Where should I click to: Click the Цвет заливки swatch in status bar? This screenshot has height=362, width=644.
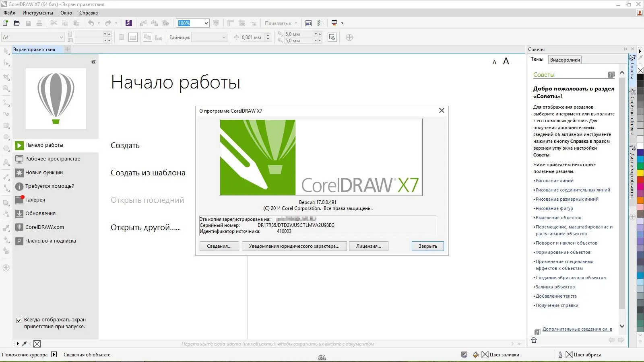[485, 354]
